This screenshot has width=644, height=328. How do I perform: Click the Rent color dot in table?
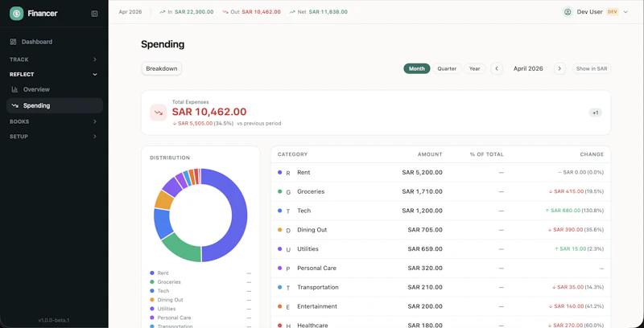pyautogui.click(x=279, y=173)
